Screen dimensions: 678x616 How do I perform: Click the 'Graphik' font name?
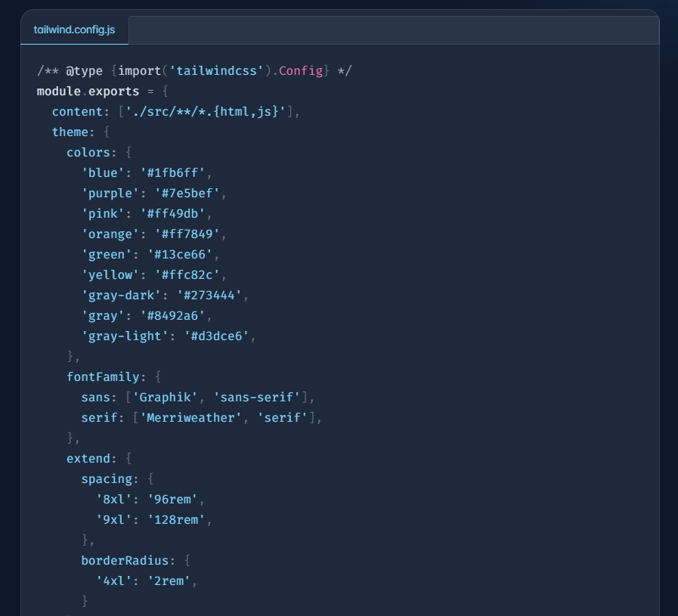coord(166,397)
